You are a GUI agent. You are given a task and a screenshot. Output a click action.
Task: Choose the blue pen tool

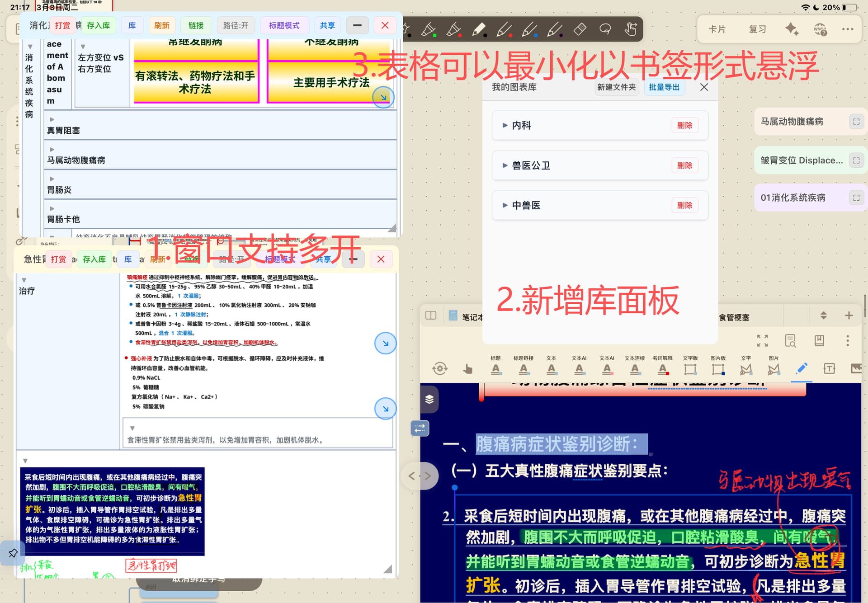tap(529, 30)
